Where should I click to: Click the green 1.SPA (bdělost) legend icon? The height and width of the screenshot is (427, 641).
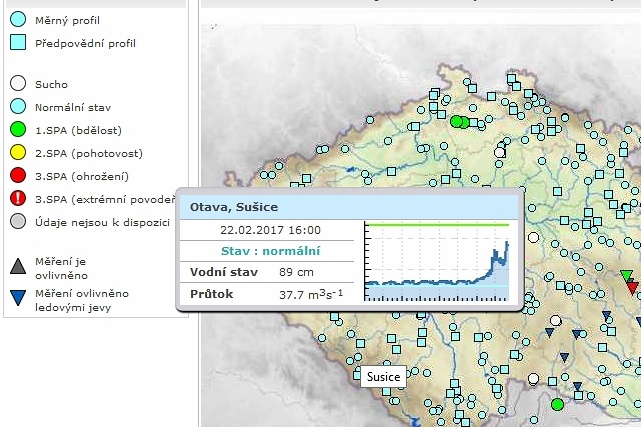pyautogui.click(x=18, y=130)
